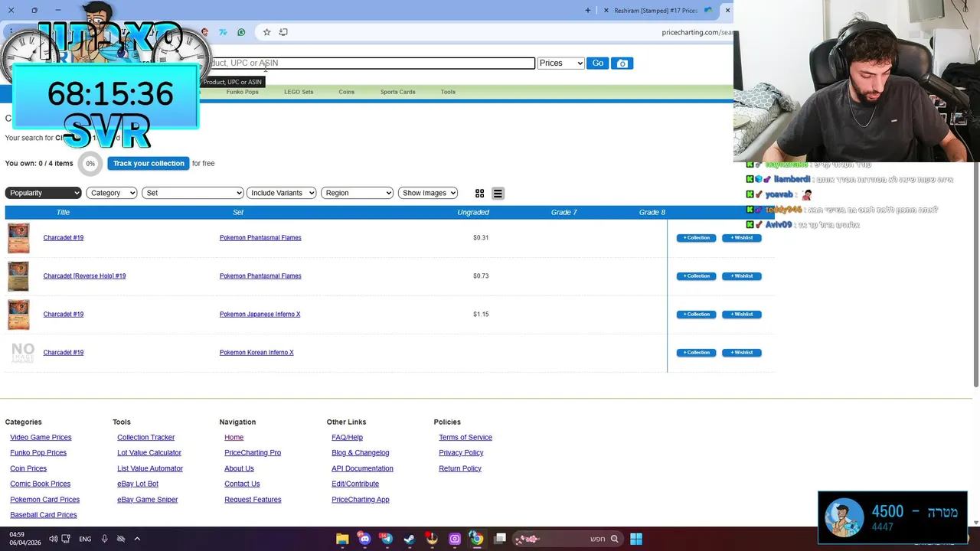This screenshot has width=980, height=551.
Task: Sort by the Ungraded column header
Action: pyautogui.click(x=473, y=213)
